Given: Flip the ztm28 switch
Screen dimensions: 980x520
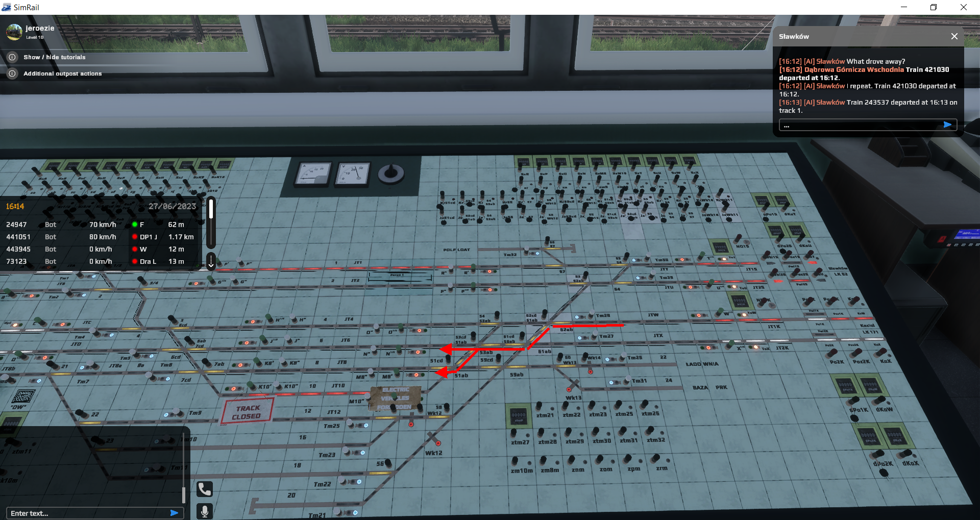Looking at the screenshot, I should 542,432.
